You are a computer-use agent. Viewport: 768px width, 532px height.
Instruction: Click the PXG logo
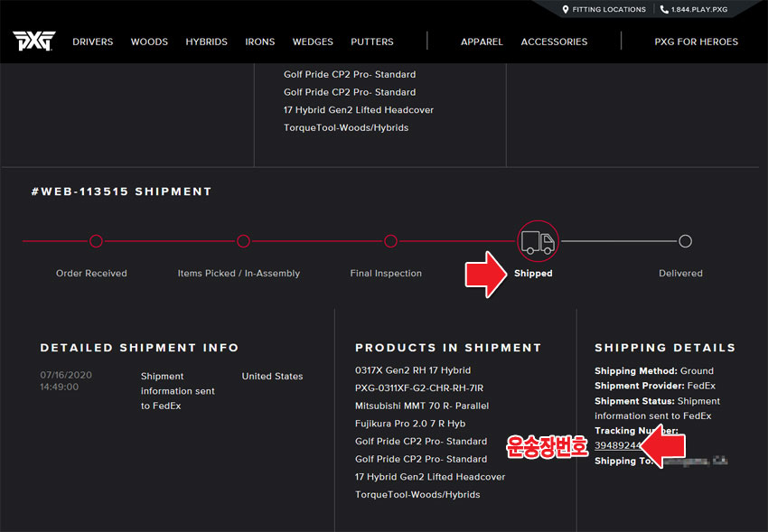coord(34,42)
